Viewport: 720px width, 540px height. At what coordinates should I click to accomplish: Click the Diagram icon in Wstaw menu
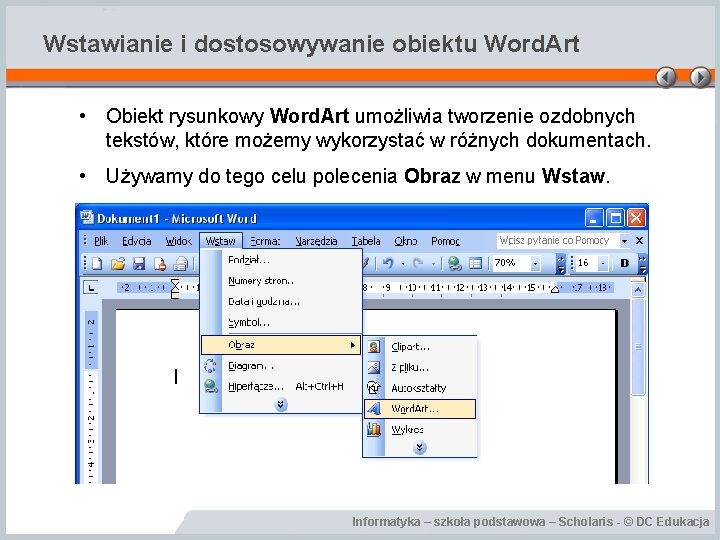(x=210, y=366)
